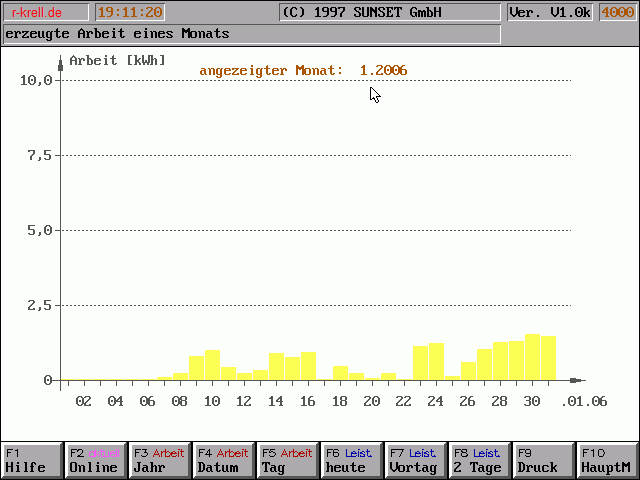Screen dimensions: 640x480
Task: Click the yellow bar for day 30
Action: pyautogui.click(x=532, y=358)
